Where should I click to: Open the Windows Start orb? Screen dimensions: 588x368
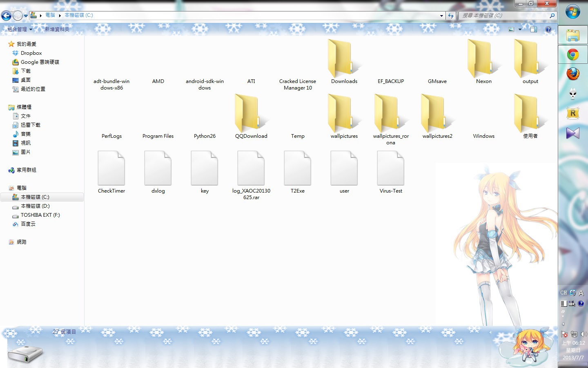pyautogui.click(x=573, y=11)
